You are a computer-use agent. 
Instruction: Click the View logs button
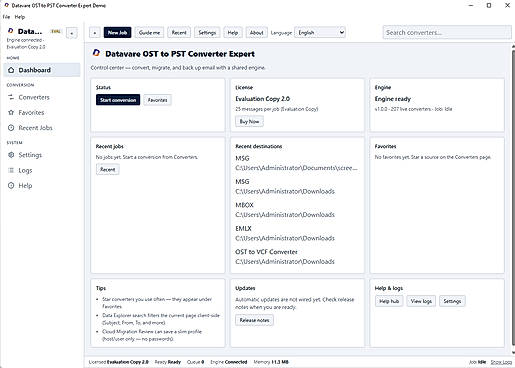click(x=421, y=301)
